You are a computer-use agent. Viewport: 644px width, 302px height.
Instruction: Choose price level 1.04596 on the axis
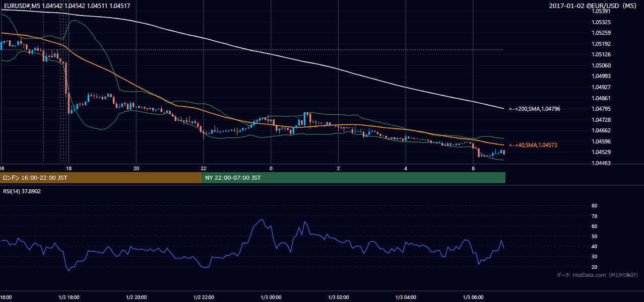[601, 141]
